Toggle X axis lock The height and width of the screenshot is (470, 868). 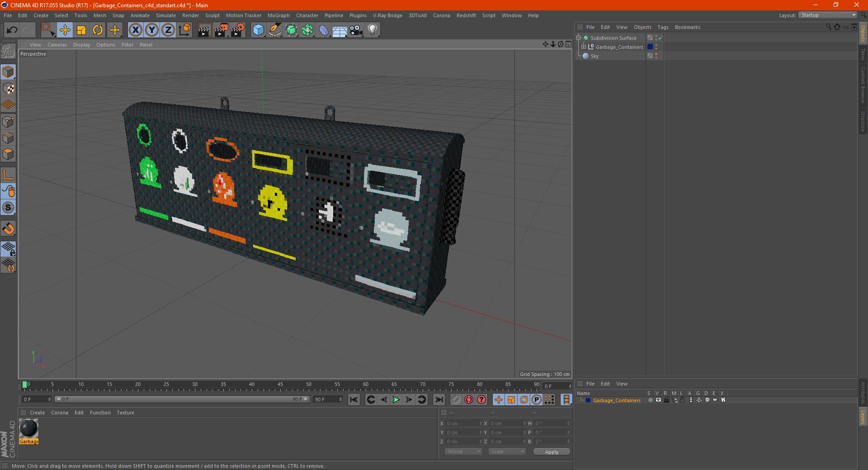(135, 30)
